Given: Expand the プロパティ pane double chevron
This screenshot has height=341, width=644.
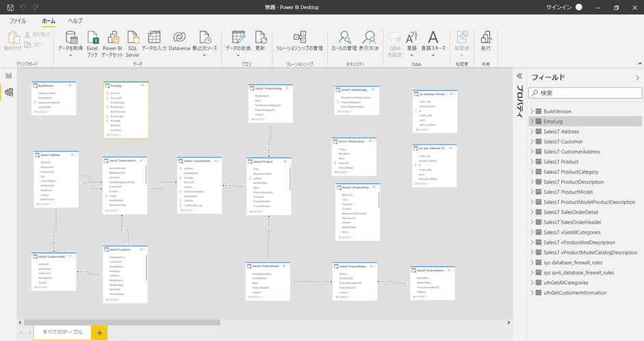Looking at the screenshot, I should click(x=519, y=75).
